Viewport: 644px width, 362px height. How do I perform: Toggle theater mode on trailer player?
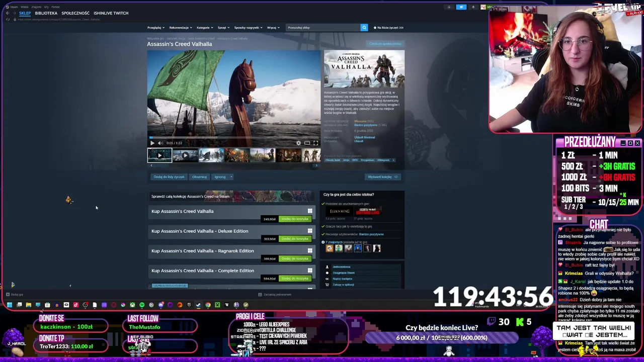(x=307, y=143)
